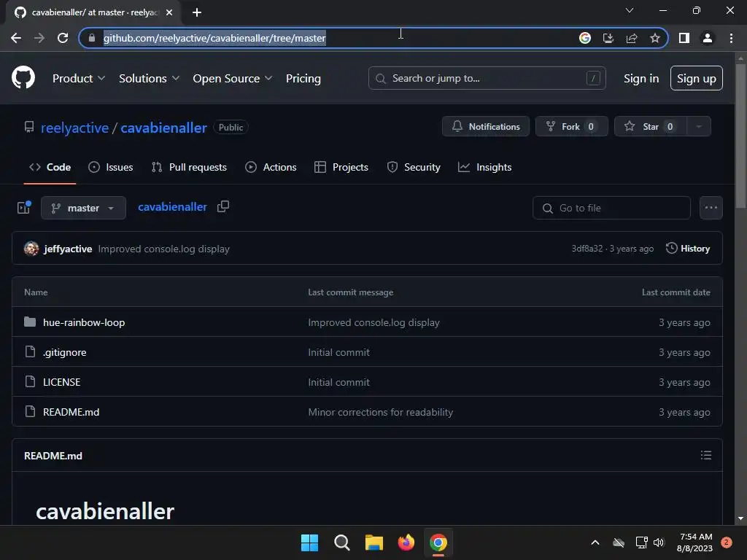Click the page vertical scrollbar thumb

740,135
